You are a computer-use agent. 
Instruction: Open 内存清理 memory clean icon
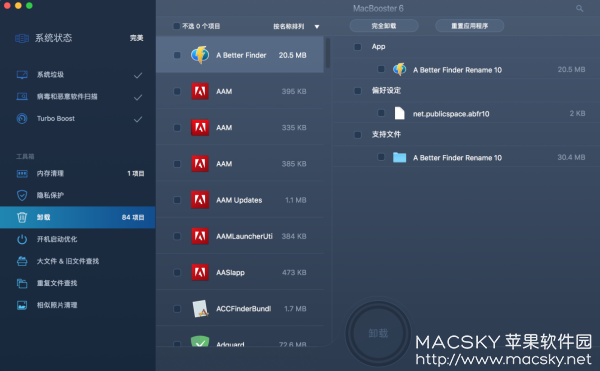tap(22, 174)
